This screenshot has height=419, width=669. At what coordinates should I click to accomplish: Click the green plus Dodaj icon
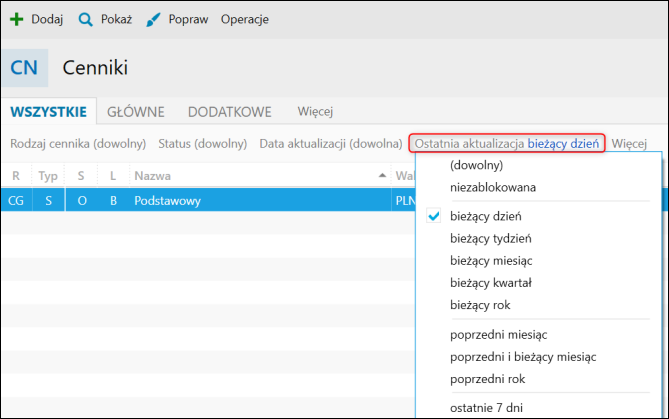16,19
